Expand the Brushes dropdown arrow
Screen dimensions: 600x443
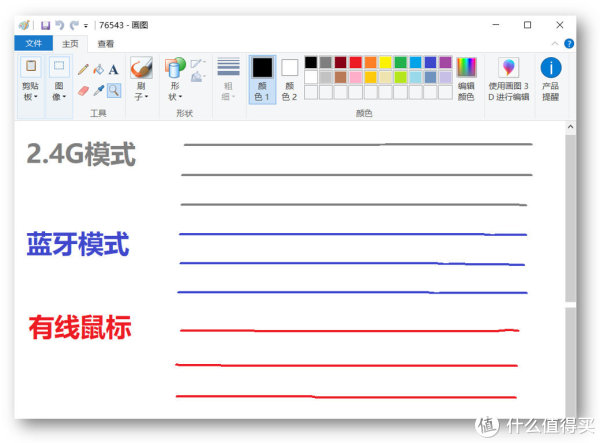point(146,96)
